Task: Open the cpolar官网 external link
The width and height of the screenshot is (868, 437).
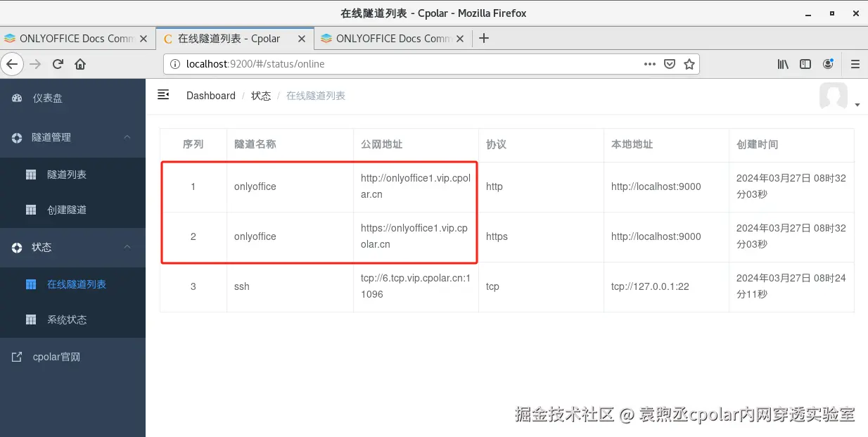Action: pyautogui.click(x=72, y=357)
